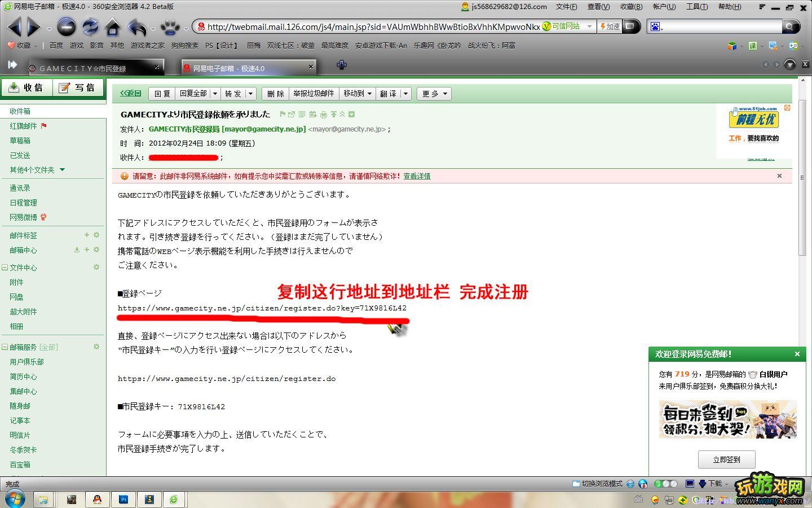
Task: Open the 收件箱 inbox folder
Action: 20,111
